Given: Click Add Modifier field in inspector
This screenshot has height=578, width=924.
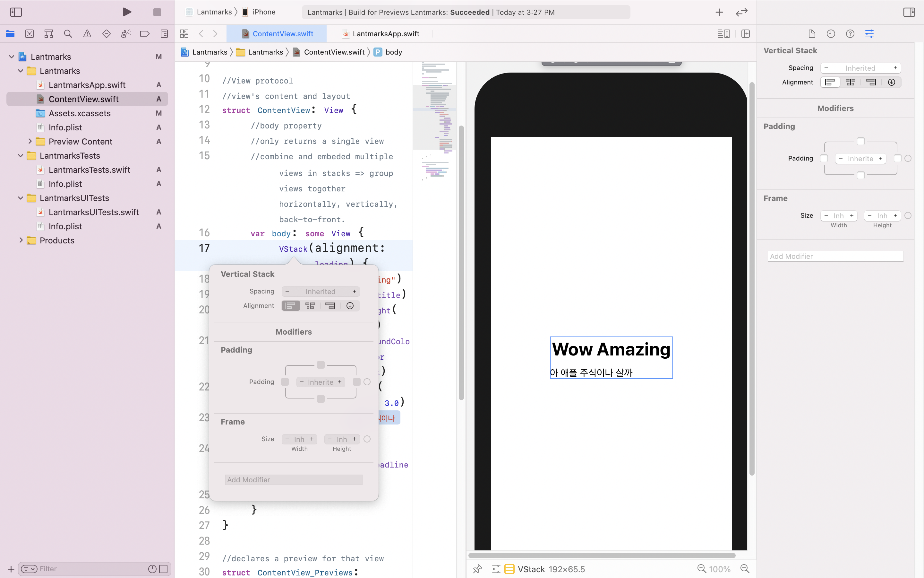Looking at the screenshot, I should pyautogui.click(x=835, y=256).
